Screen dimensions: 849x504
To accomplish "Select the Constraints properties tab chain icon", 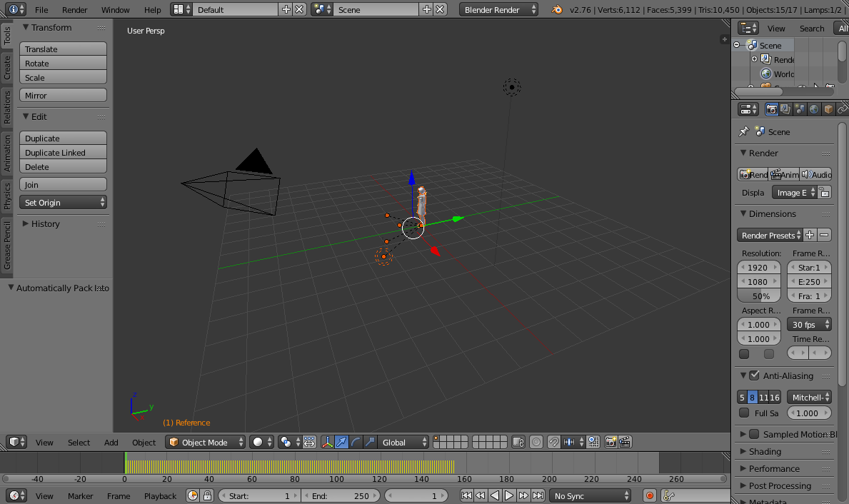I will click(x=842, y=109).
